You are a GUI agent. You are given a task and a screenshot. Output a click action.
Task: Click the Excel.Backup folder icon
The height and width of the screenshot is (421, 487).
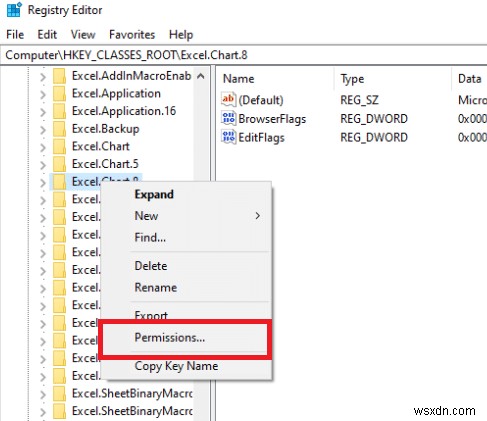[x=60, y=129]
